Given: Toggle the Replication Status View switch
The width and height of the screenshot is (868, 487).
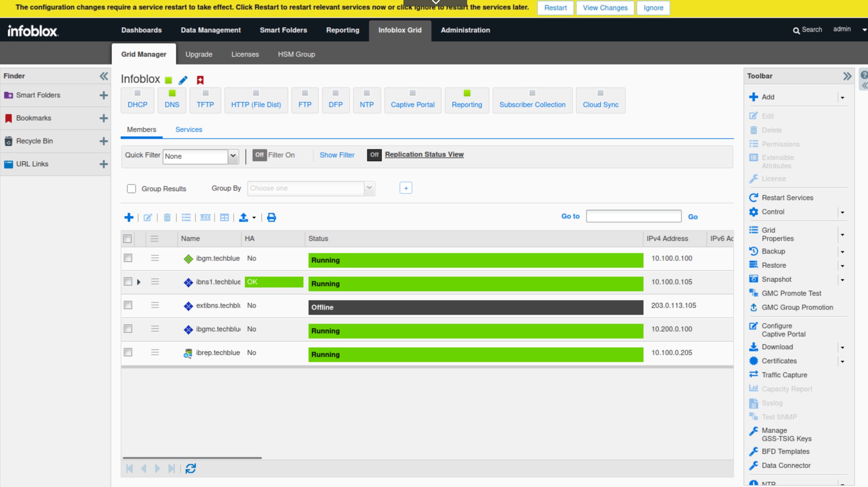Looking at the screenshot, I should 374,155.
